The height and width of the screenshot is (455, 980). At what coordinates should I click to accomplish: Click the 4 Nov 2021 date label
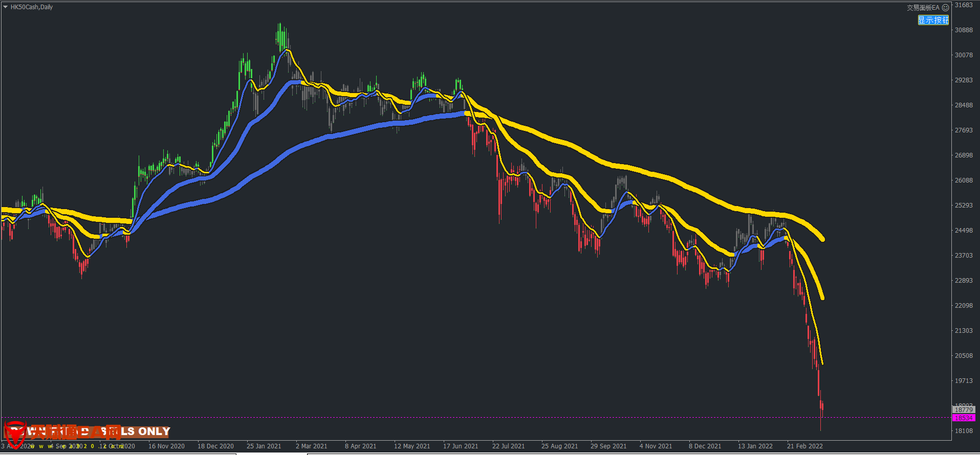[x=655, y=446]
